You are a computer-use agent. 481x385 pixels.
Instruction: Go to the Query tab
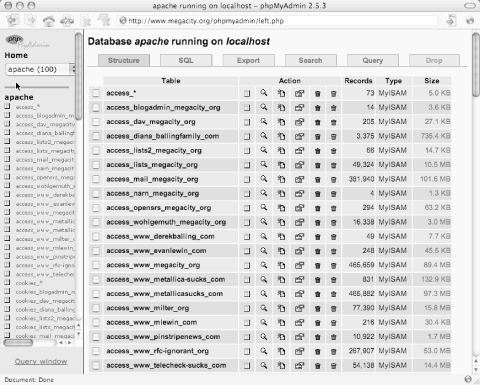click(x=373, y=60)
